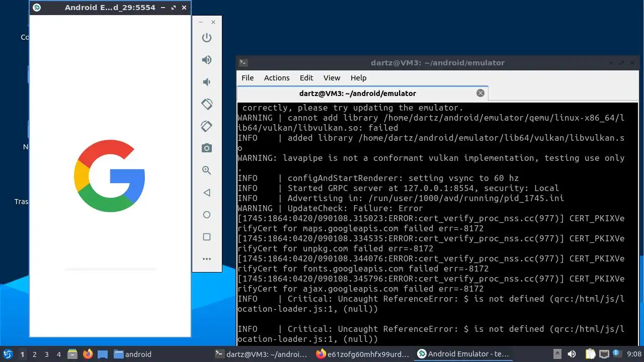Tap the Android Home circle button
Viewport: 644px width, 362px height.
(206, 215)
